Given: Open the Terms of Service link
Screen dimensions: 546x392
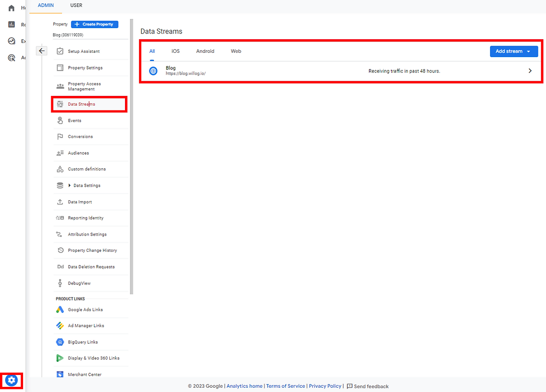Looking at the screenshot, I should coord(285,386).
